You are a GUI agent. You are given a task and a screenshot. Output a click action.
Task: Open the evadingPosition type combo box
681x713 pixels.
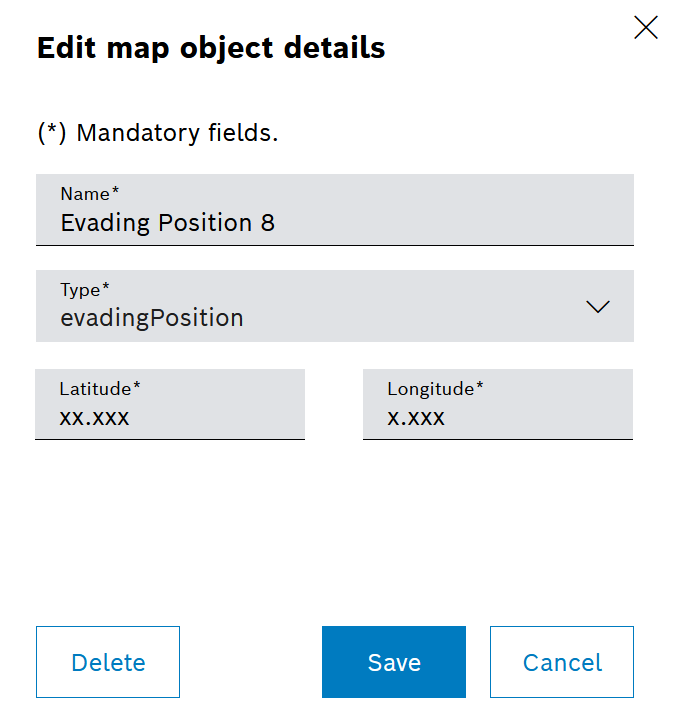(x=334, y=306)
